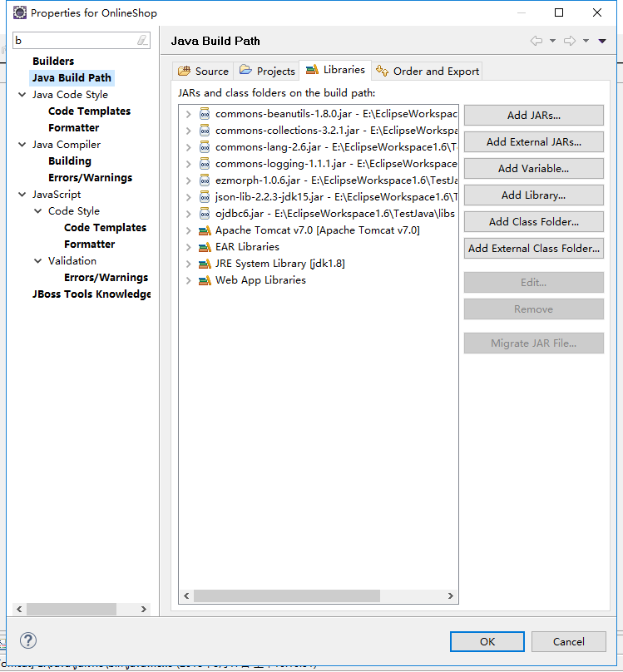Click the jar icon of ezmorph-1.0.6.jar

click(205, 180)
